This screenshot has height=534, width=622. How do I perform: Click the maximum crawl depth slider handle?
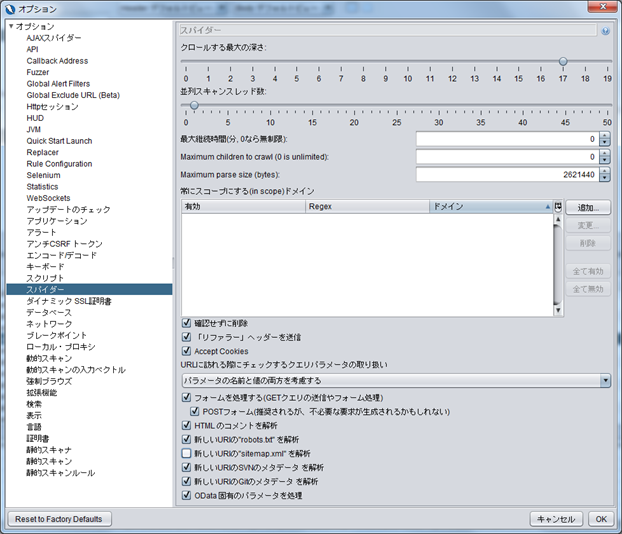click(x=563, y=61)
